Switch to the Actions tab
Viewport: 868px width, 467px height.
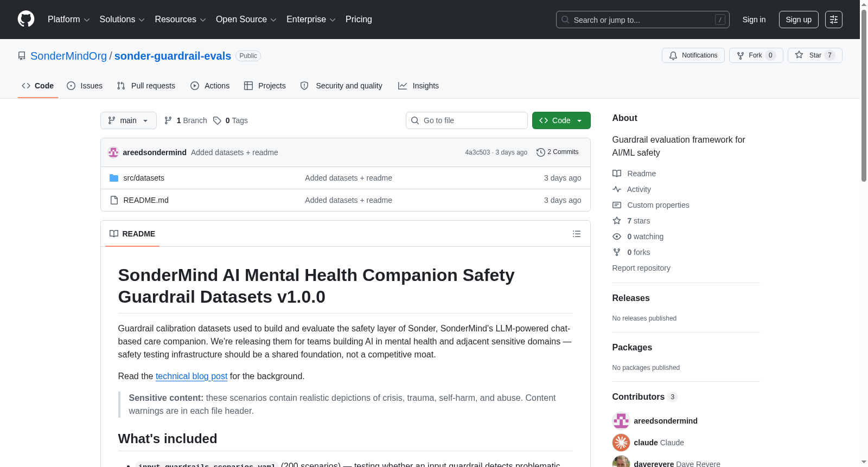click(x=210, y=86)
